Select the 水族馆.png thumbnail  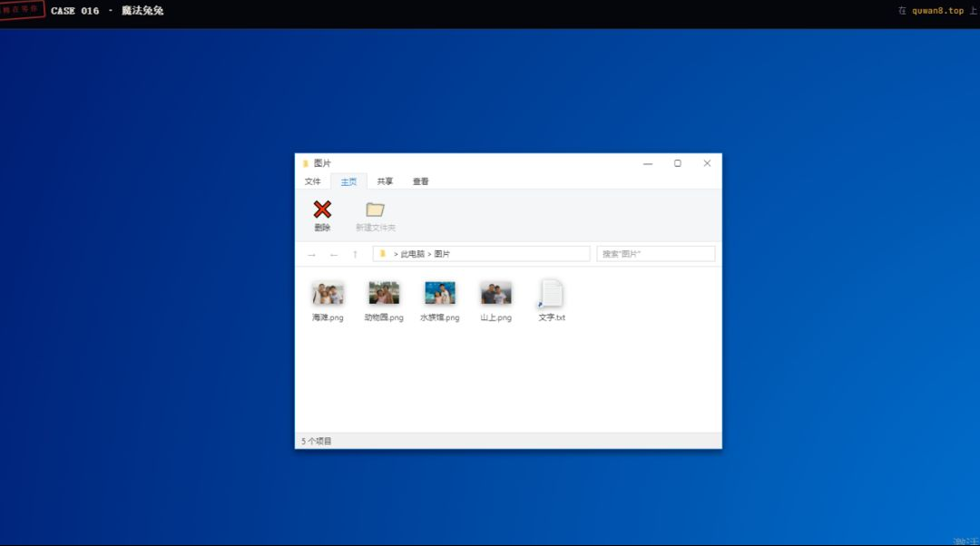tap(440, 293)
